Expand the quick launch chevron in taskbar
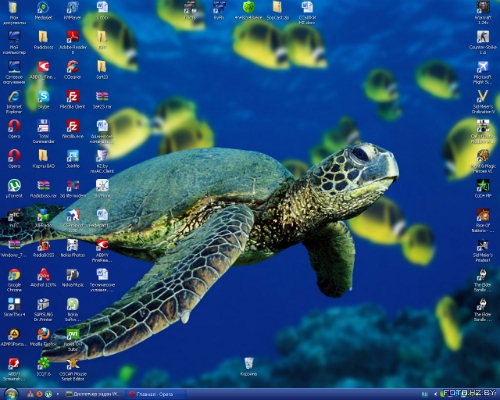The width and height of the screenshot is (500, 400). [58, 394]
